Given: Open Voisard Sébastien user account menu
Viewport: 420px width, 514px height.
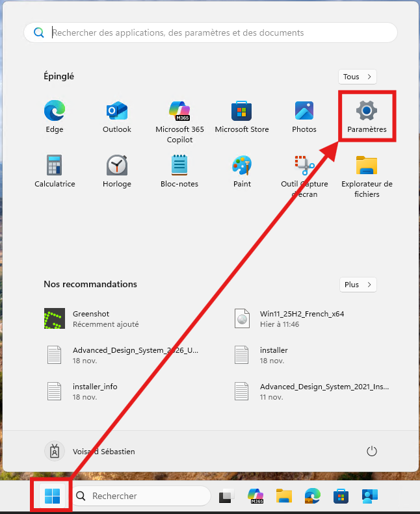Looking at the screenshot, I should coord(91,451).
